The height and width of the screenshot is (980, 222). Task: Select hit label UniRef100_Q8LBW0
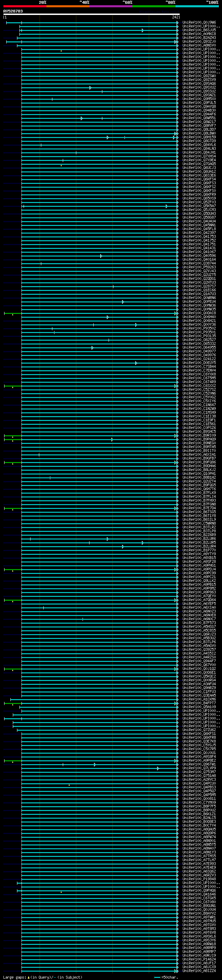(x=199, y=133)
